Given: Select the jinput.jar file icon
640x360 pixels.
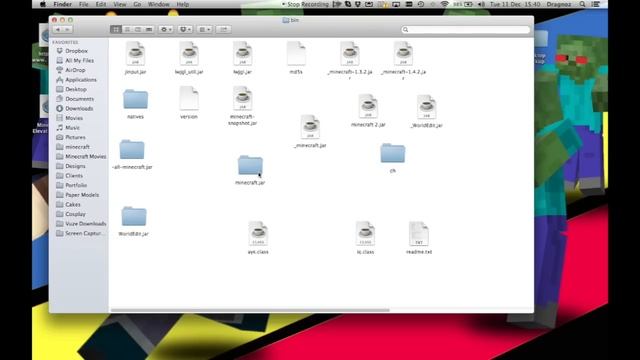Looking at the screenshot, I should (x=135, y=53).
